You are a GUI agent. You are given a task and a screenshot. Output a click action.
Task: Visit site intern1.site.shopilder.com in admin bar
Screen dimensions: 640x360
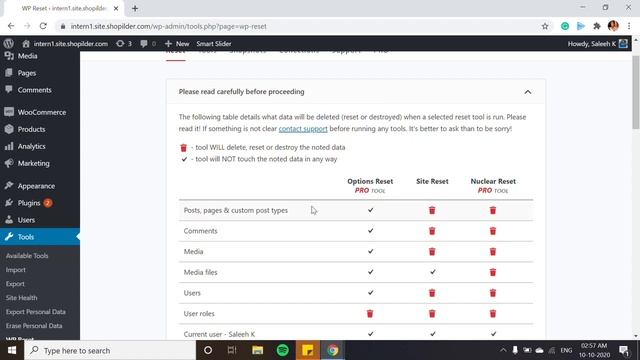(x=65, y=44)
